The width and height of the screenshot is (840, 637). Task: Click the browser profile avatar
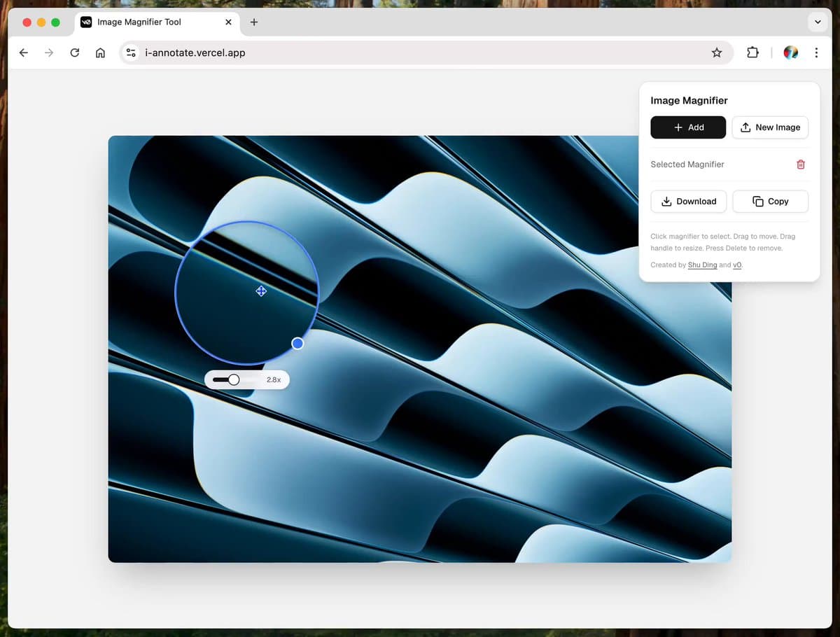coord(790,52)
